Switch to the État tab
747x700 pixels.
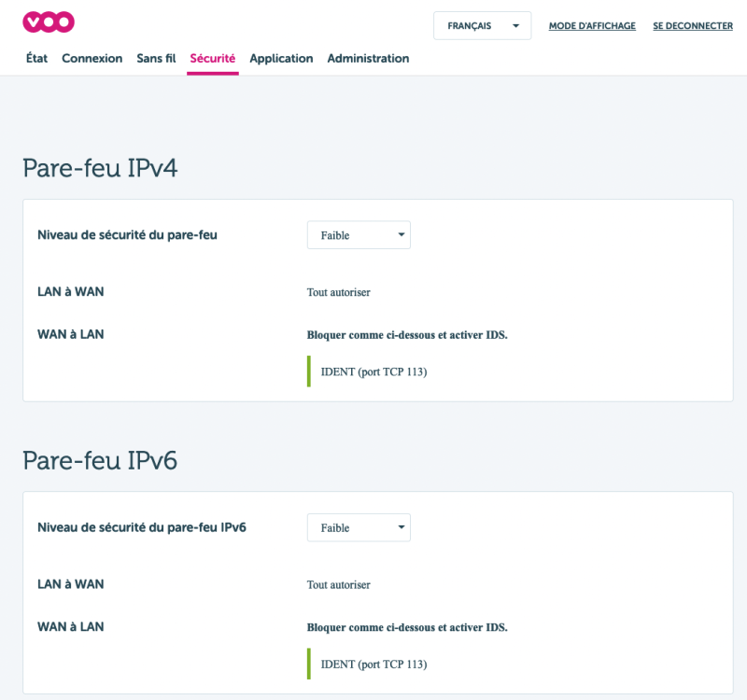[x=36, y=58]
